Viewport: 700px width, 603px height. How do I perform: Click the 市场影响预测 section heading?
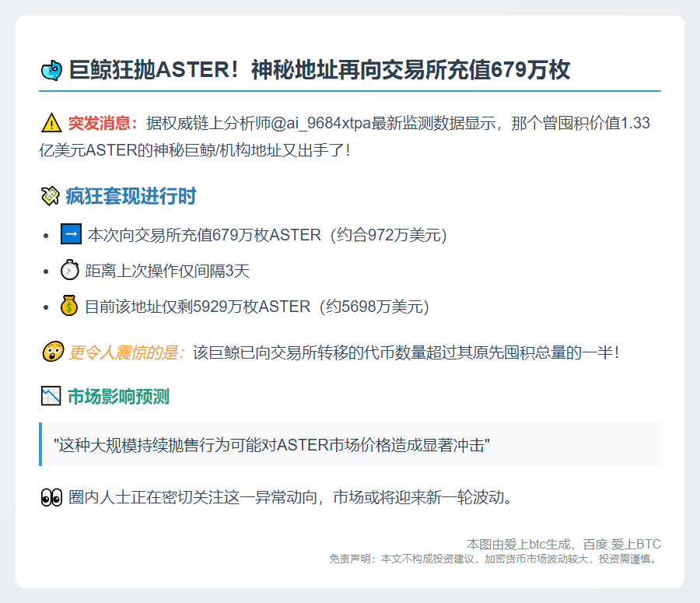118,397
